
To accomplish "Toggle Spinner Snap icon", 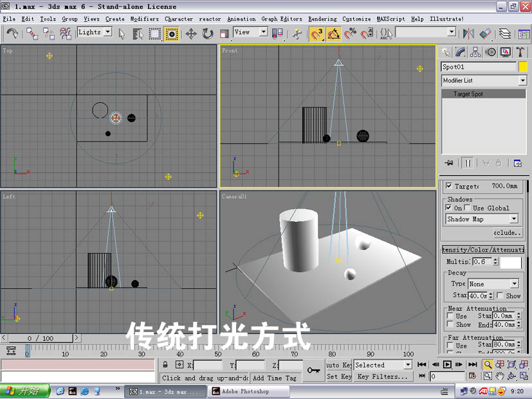I will [367, 33].
